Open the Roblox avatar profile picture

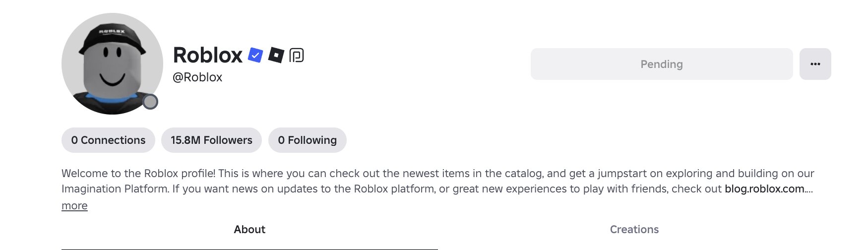pyautogui.click(x=112, y=64)
